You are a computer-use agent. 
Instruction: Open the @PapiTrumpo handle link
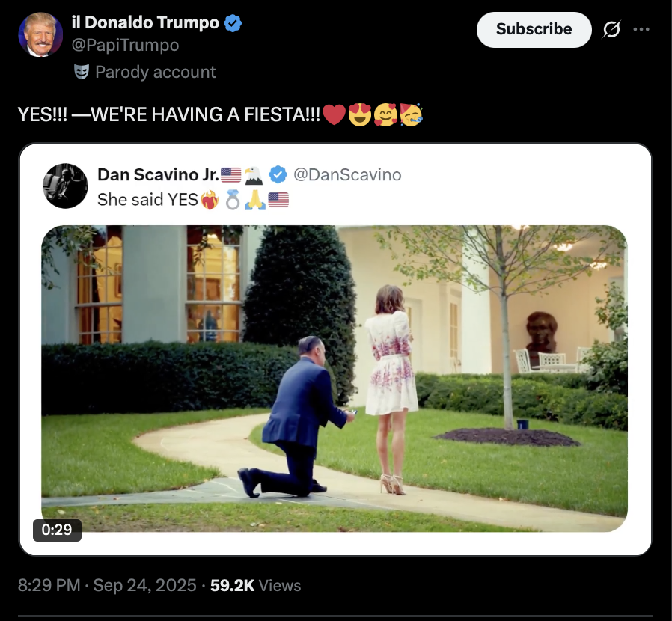(x=125, y=45)
